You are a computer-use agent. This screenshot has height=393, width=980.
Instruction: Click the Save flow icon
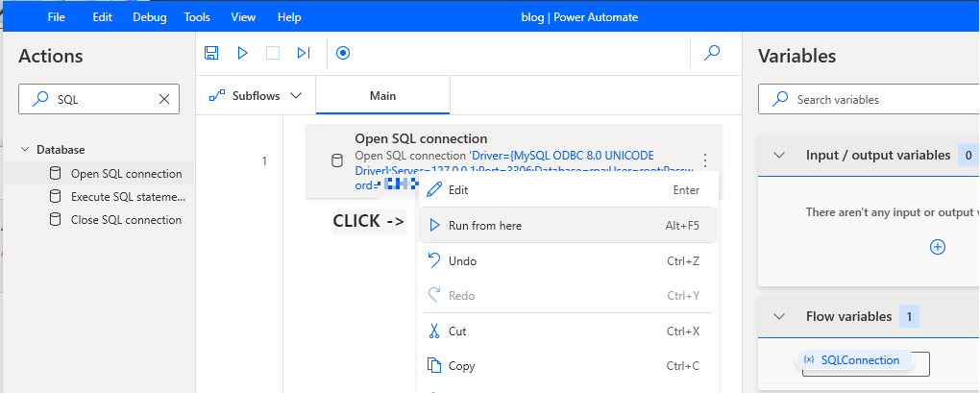(x=211, y=53)
